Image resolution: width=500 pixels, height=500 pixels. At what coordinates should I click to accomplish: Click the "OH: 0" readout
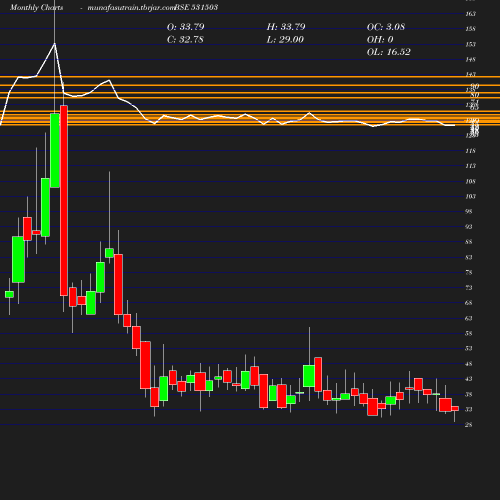(380, 39)
